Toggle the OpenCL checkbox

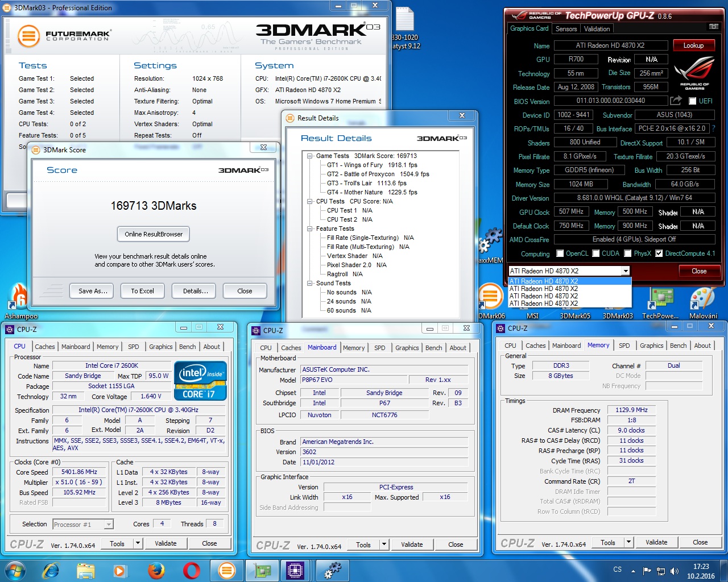click(560, 253)
